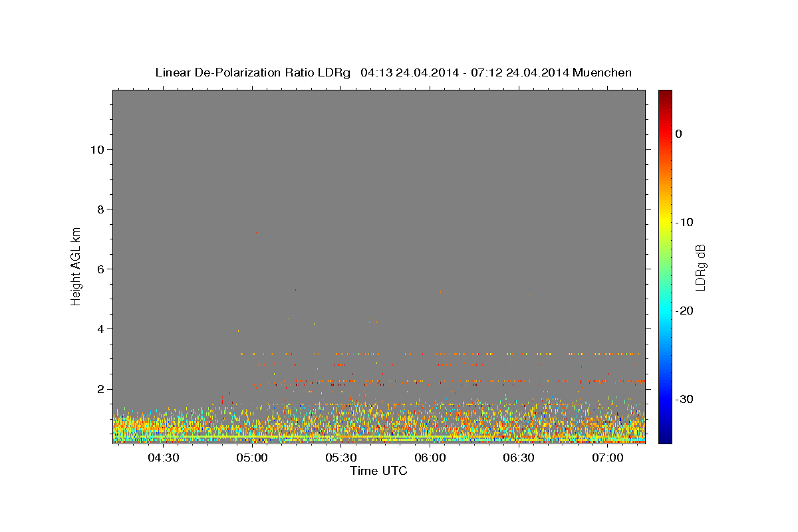
Task: Click the colorbar value 0
Action: [x=679, y=134]
